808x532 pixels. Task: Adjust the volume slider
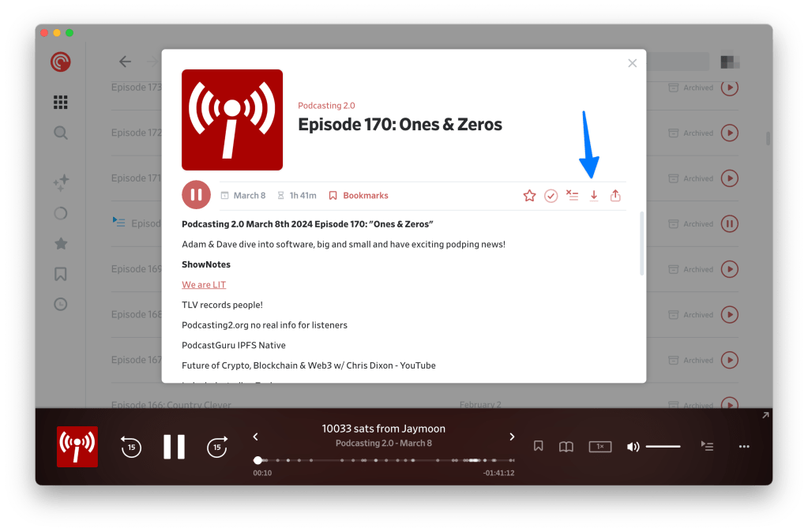point(663,447)
